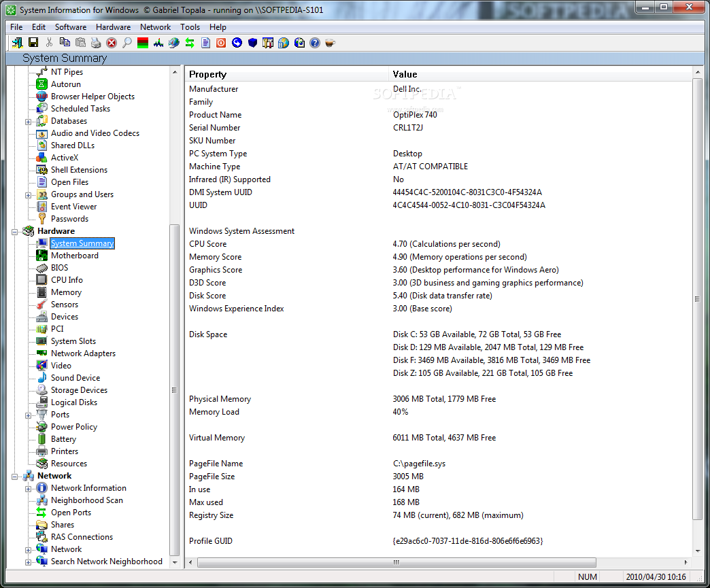The width and height of the screenshot is (710, 588).
Task: Open the Tools menu
Action: pyautogui.click(x=190, y=27)
